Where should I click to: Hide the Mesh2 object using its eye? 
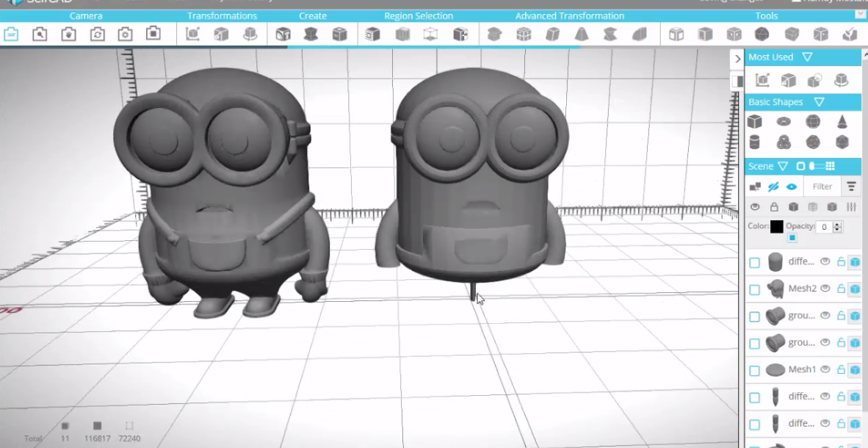[825, 288]
